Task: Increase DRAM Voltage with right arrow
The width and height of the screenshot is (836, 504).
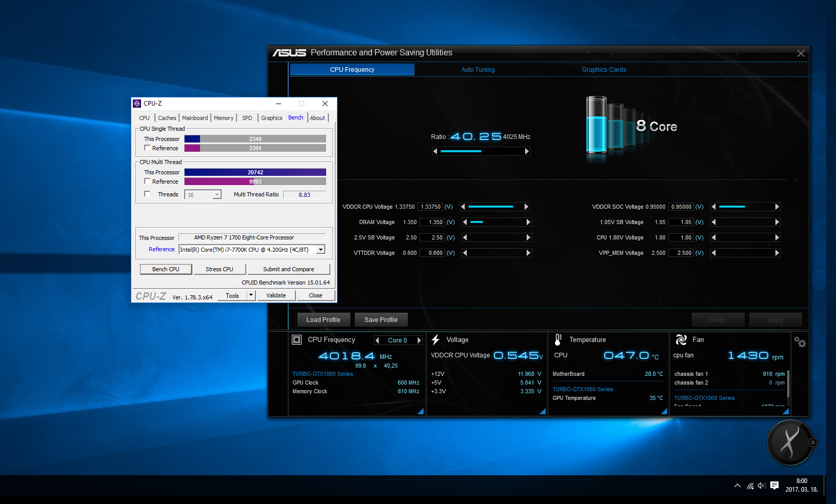Action: click(528, 222)
